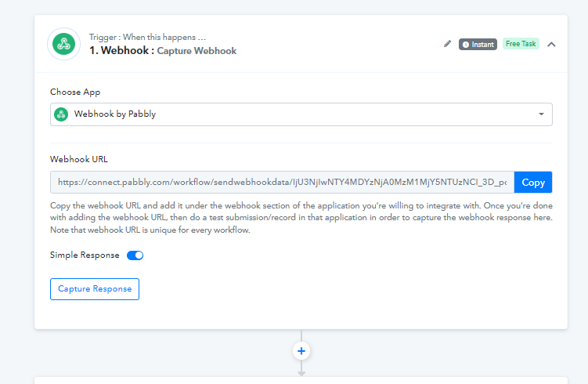Click the Webhook by Pabbly icon in dropdown
The width and height of the screenshot is (588, 384).
(61, 114)
